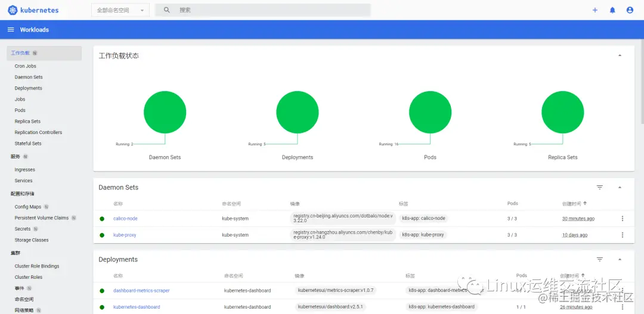Open filter icon for Deployments
644x314 pixels.
click(x=600, y=259)
